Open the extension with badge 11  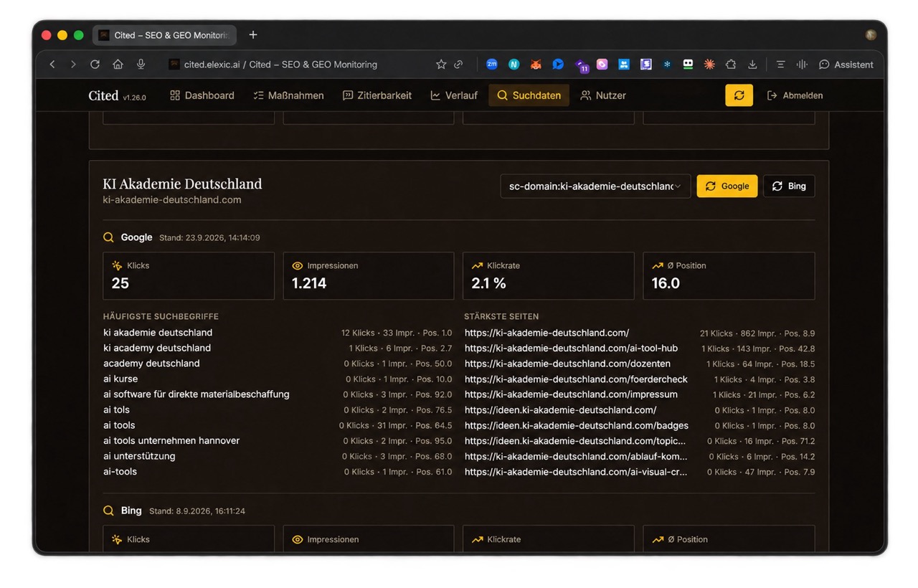coord(581,65)
